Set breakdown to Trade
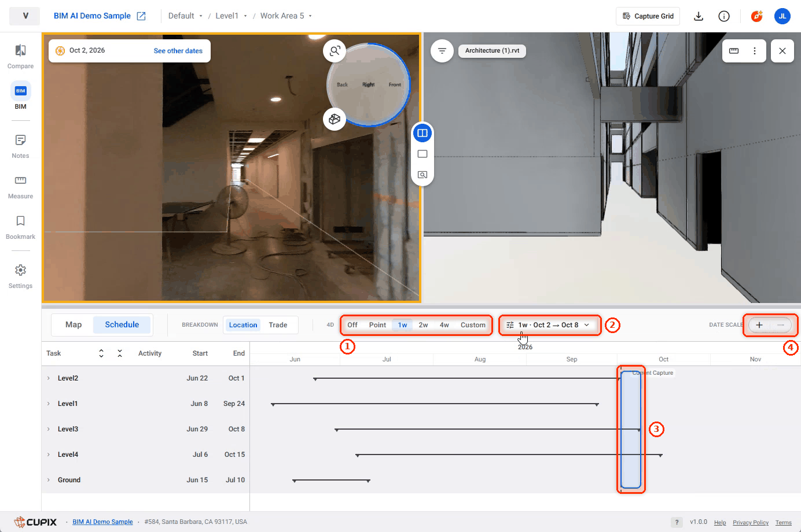The height and width of the screenshot is (532, 801). 278,325
